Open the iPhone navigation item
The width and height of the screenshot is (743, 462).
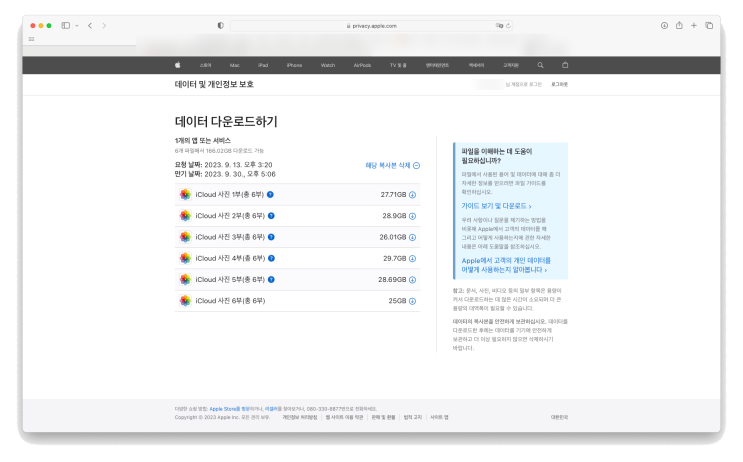(x=294, y=65)
